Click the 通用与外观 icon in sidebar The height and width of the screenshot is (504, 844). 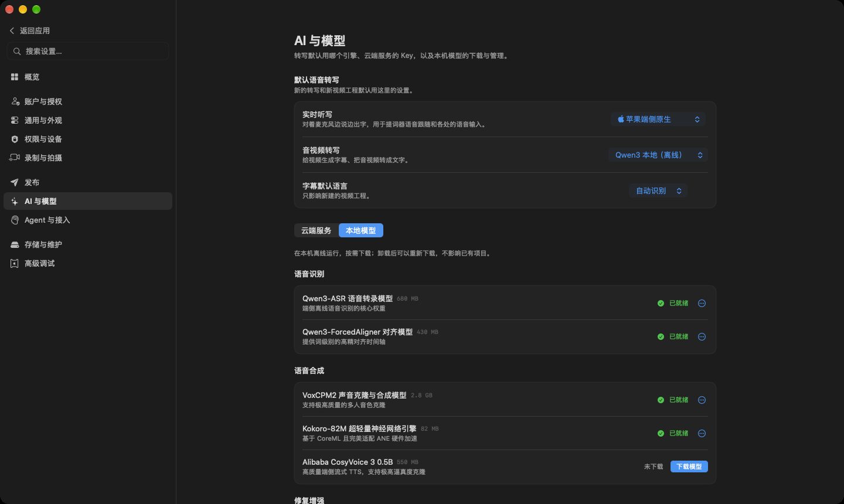[x=15, y=120]
